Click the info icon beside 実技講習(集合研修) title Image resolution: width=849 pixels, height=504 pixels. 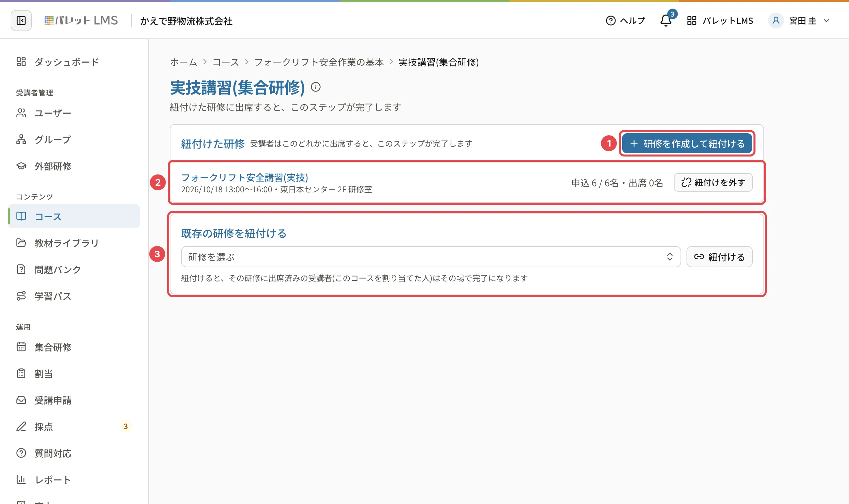315,87
